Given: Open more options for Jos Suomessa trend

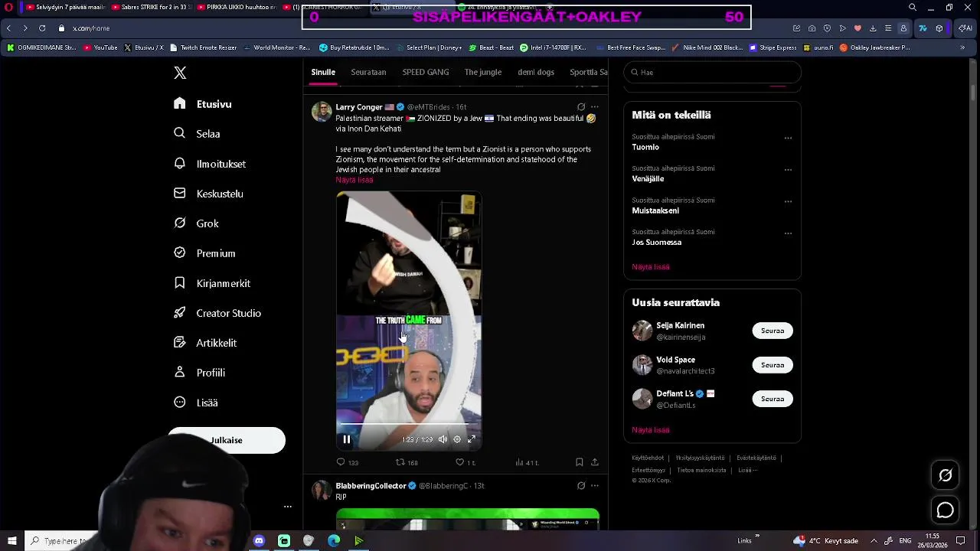Looking at the screenshot, I should (x=788, y=233).
